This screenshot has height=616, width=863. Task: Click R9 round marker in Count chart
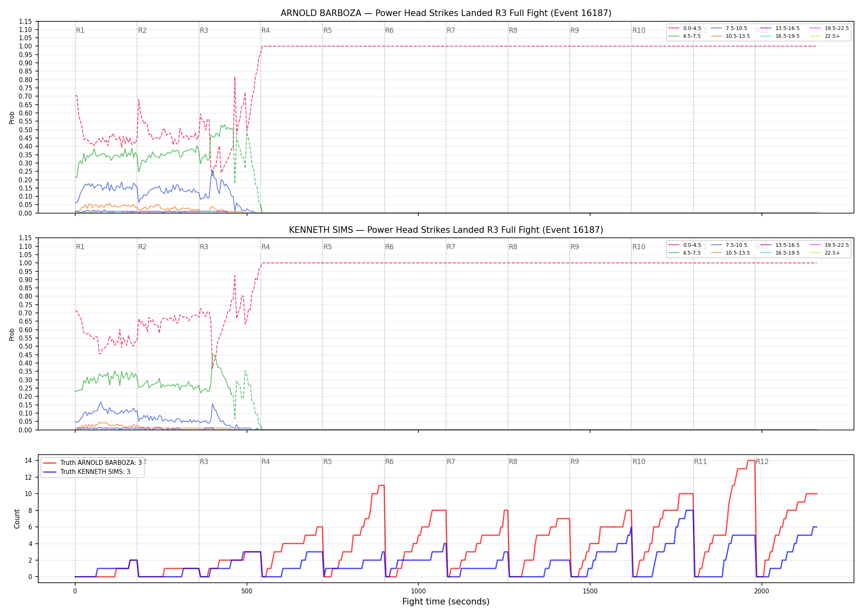(575, 462)
